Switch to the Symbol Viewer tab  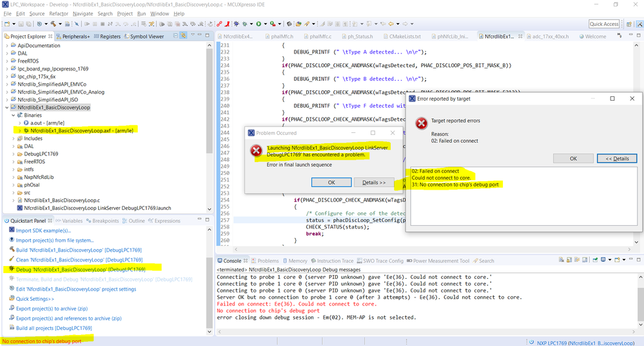[144, 36]
